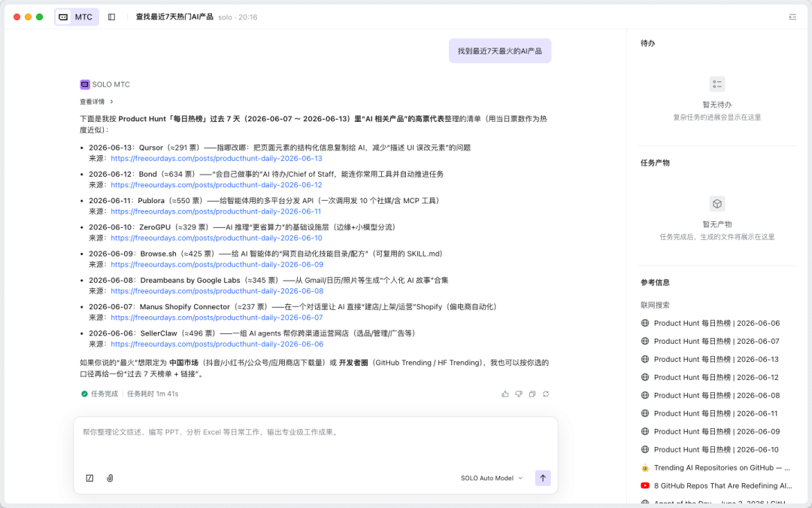Collapse the right panel icon at top right
This screenshot has height=508, width=812.
(x=792, y=17)
